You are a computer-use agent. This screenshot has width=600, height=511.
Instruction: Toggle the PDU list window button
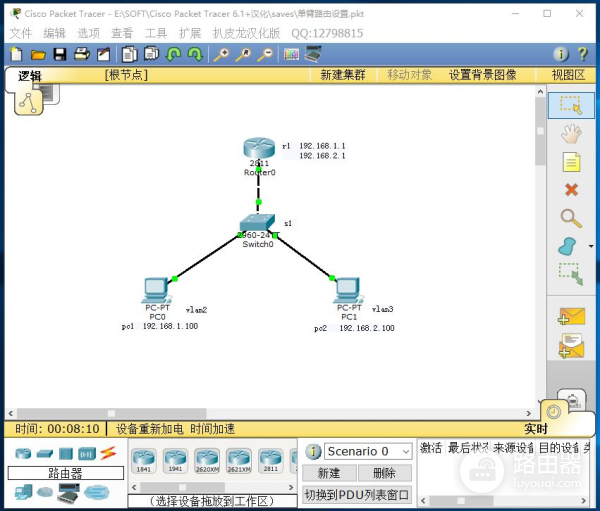point(357,494)
